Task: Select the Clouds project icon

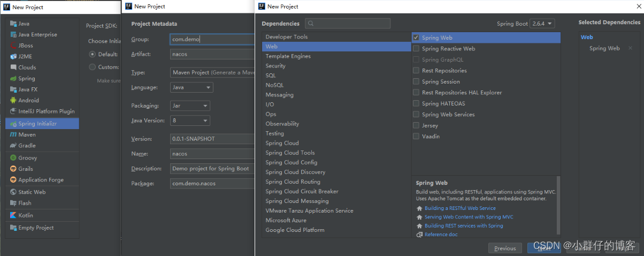Action: point(13,67)
